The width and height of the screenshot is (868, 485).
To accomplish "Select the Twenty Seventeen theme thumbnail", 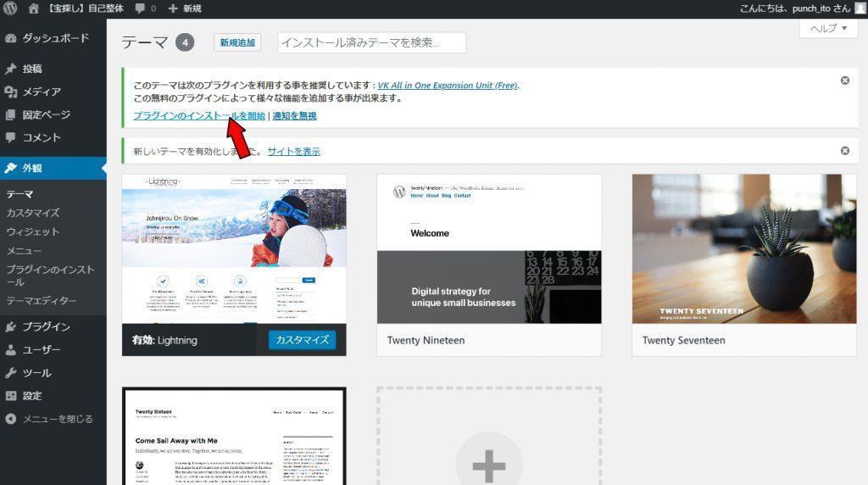I will 744,249.
